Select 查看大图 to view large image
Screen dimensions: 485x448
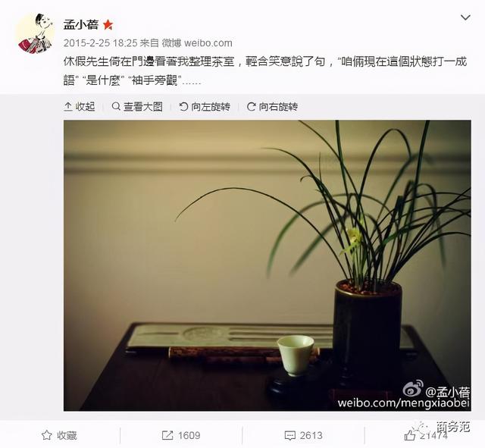pos(137,107)
